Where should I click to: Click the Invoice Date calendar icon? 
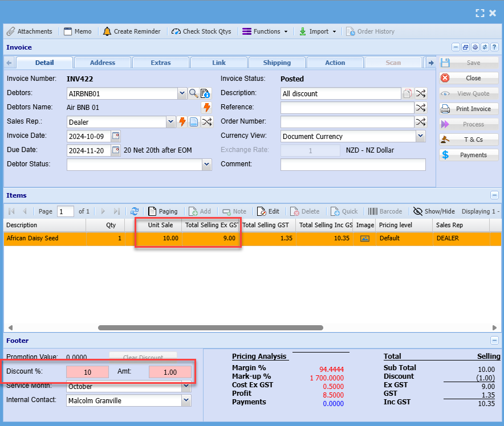[x=116, y=136]
